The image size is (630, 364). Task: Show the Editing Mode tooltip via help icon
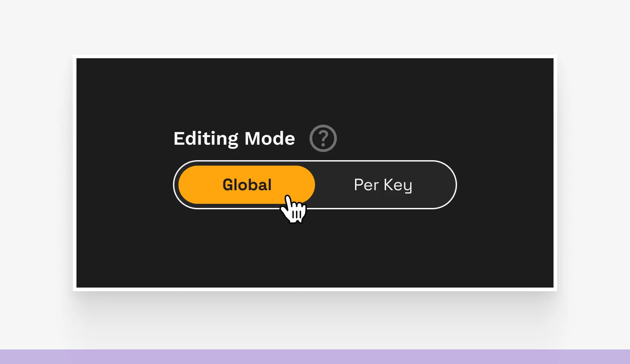pos(323,138)
